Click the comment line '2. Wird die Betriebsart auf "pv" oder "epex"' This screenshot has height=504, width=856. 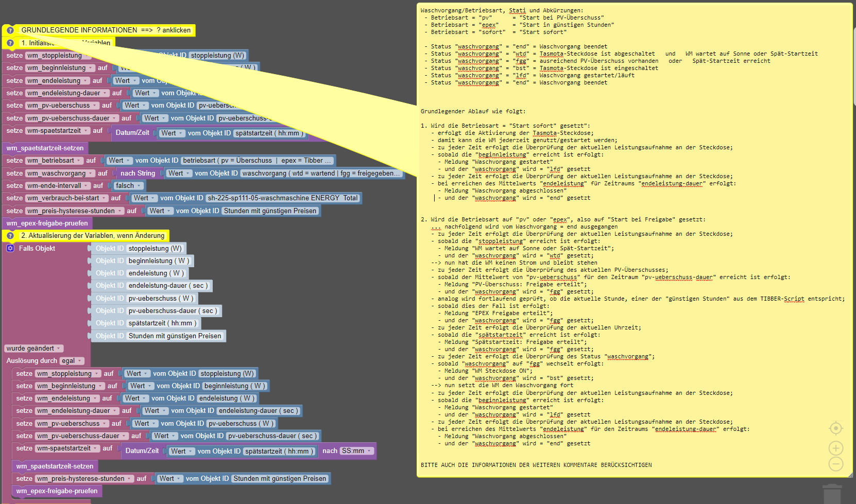tap(563, 219)
